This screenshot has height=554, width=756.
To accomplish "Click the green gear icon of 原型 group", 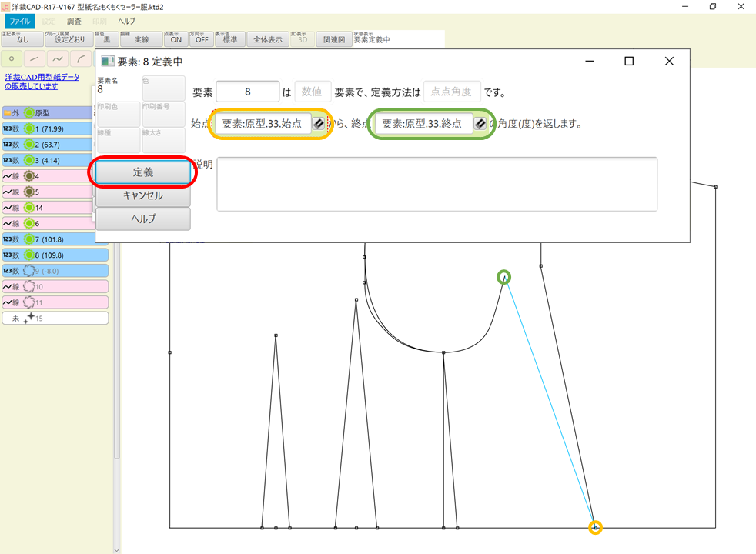I will coord(29,113).
